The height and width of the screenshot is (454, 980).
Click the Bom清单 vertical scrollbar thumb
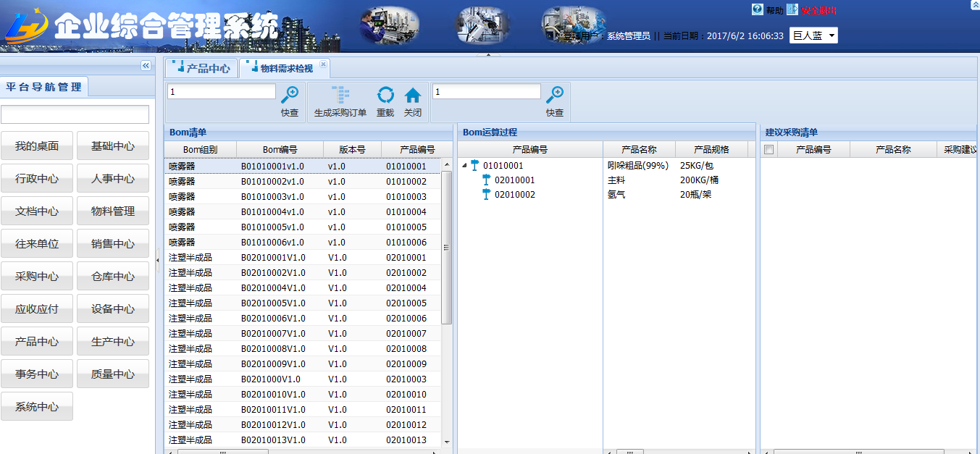pos(446,248)
